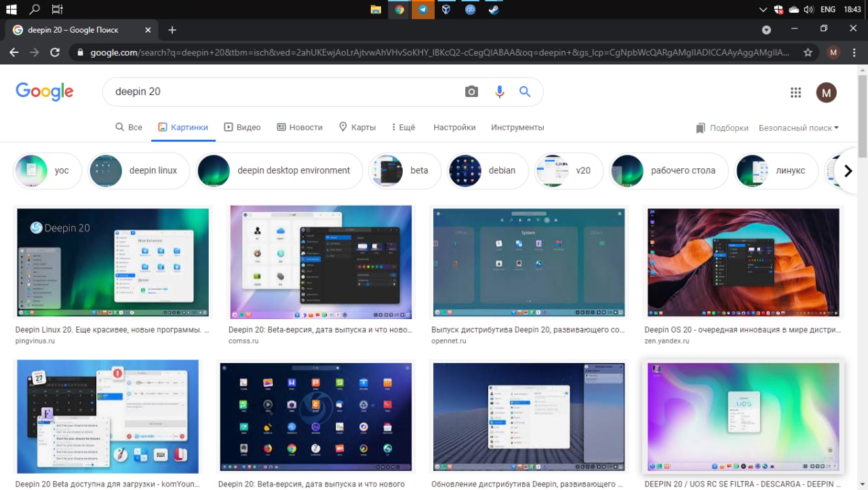The image size is (868, 490).
Task: Open the volume control in system tray
Action: pyautogui.click(x=808, y=10)
